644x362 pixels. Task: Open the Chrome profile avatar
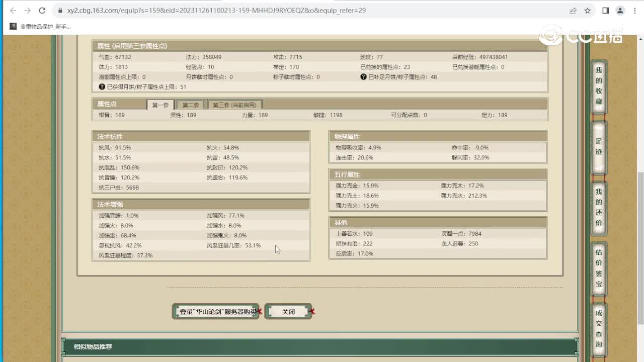pos(620,11)
